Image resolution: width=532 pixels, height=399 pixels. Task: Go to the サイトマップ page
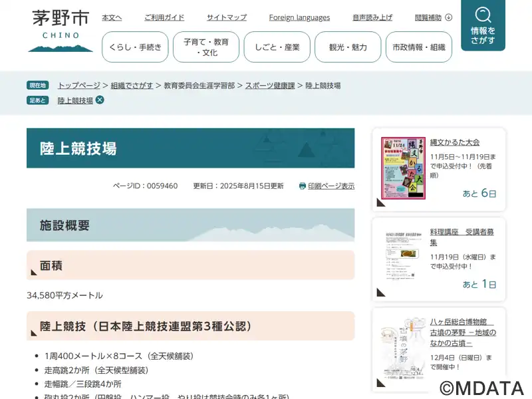point(226,17)
